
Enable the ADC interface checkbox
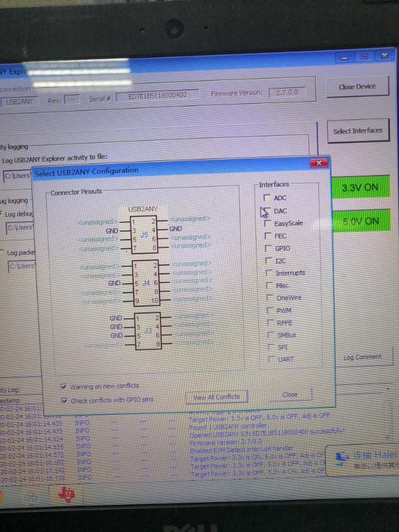tap(267, 198)
